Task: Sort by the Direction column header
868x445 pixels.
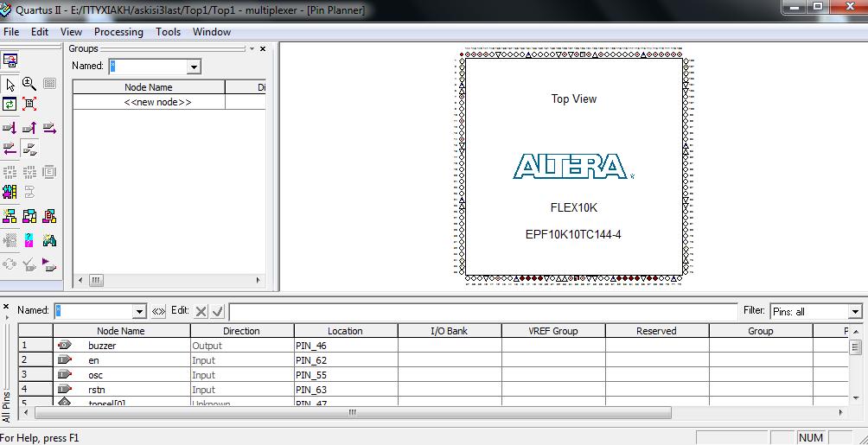Action: coord(242,331)
